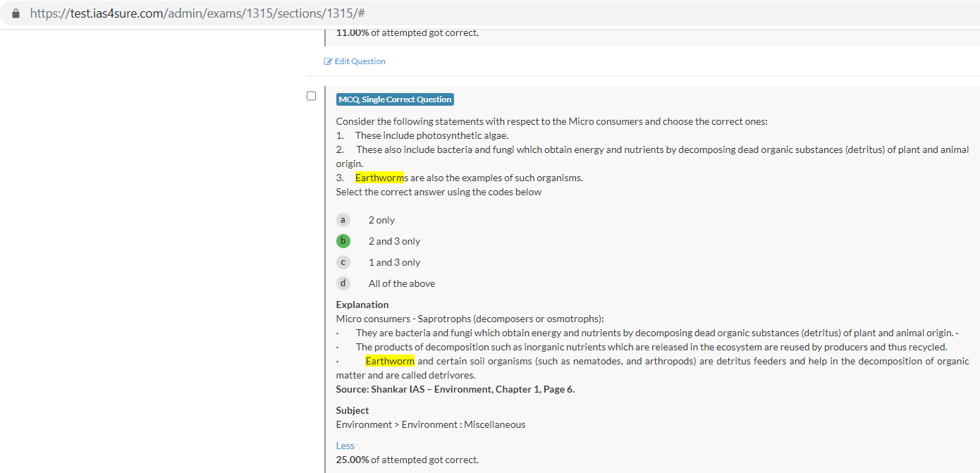Click the '2 only' answer text

(381, 220)
